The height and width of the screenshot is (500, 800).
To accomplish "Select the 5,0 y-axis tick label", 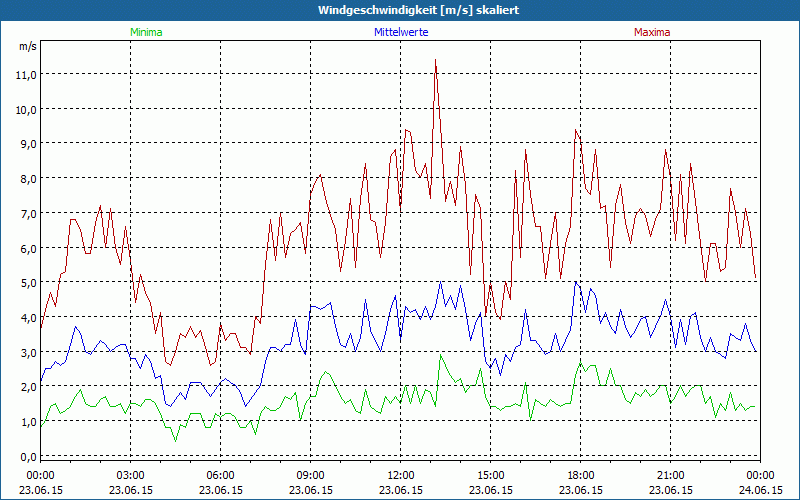I will pos(26,282).
